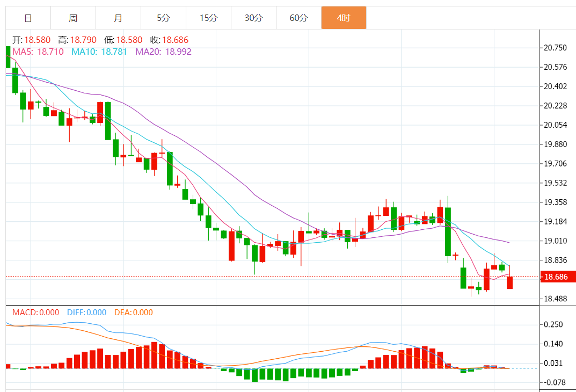576x392 pixels.
Task: Click the red 18.686 current price tag
Action: click(x=558, y=277)
